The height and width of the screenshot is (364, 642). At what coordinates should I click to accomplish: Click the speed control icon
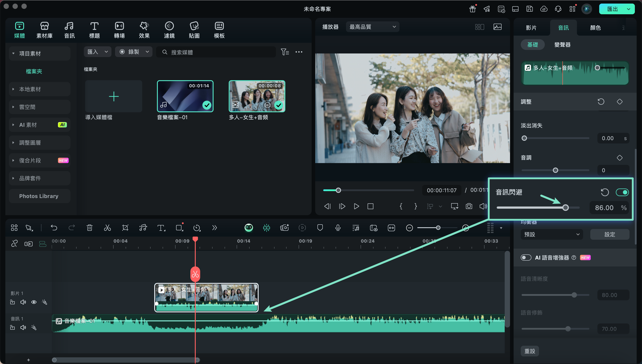pyautogui.click(x=197, y=228)
